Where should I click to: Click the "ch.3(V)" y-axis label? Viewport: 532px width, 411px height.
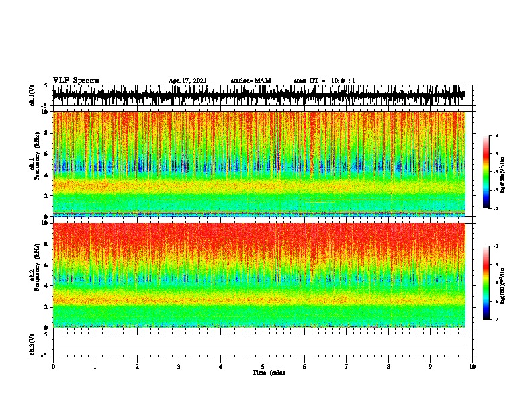coord(32,345)
